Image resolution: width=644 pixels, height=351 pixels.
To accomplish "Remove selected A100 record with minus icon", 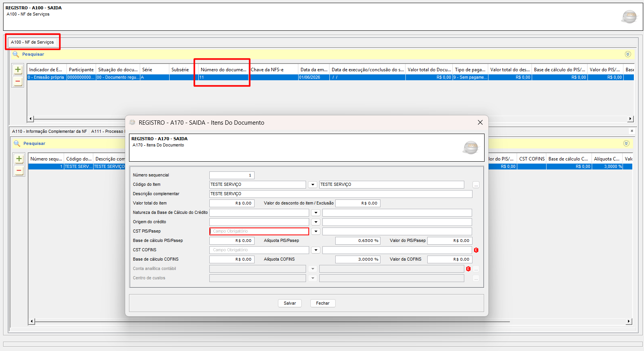I will pyautogui.click(x=18, y=81).
